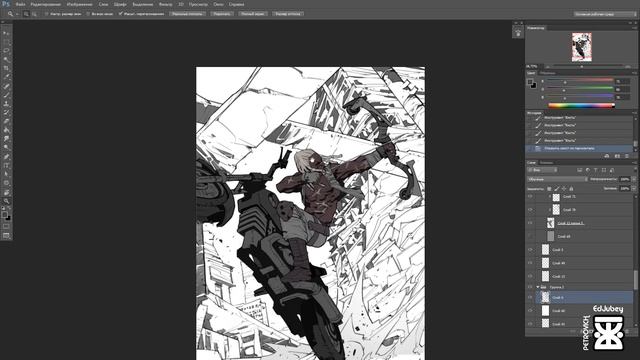Enable resize windows to fit checkbox
The height and width of the screenshot is (360, 640).
click(46, 14)
